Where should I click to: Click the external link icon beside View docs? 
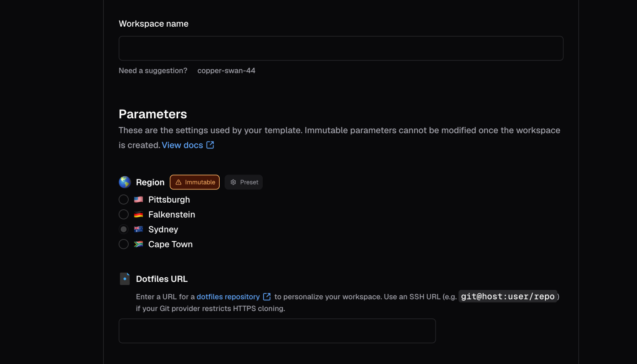[x=210, y=145]
